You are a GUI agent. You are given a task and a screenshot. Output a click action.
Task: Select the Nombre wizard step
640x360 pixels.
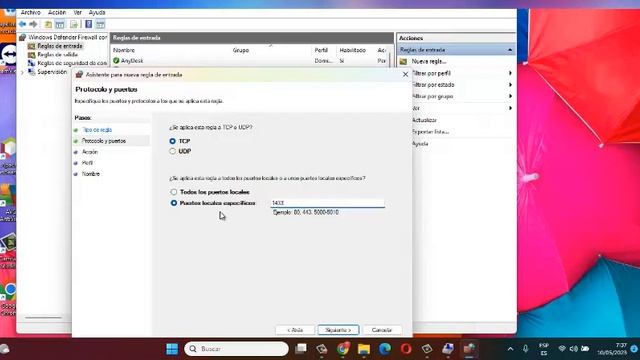91,174
